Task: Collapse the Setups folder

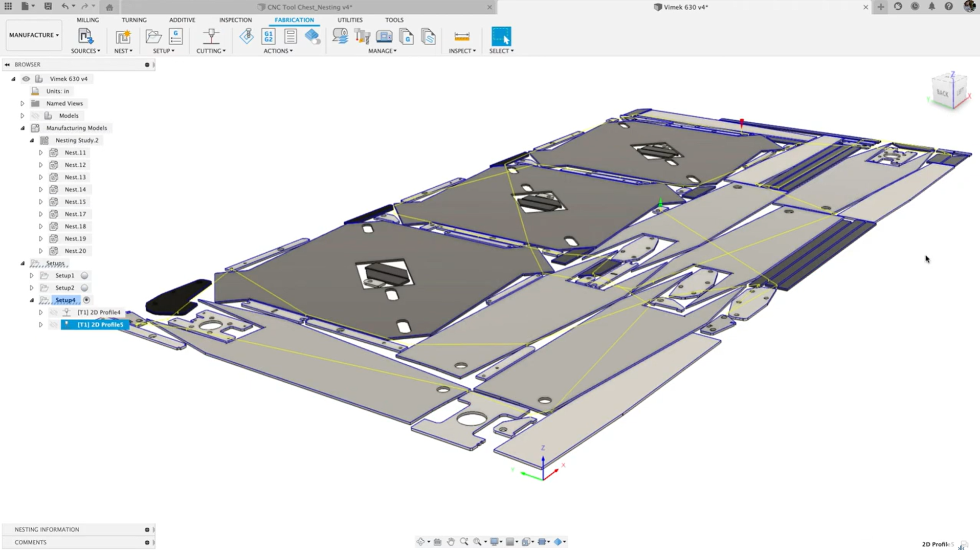Action: (x=23, y=263)
